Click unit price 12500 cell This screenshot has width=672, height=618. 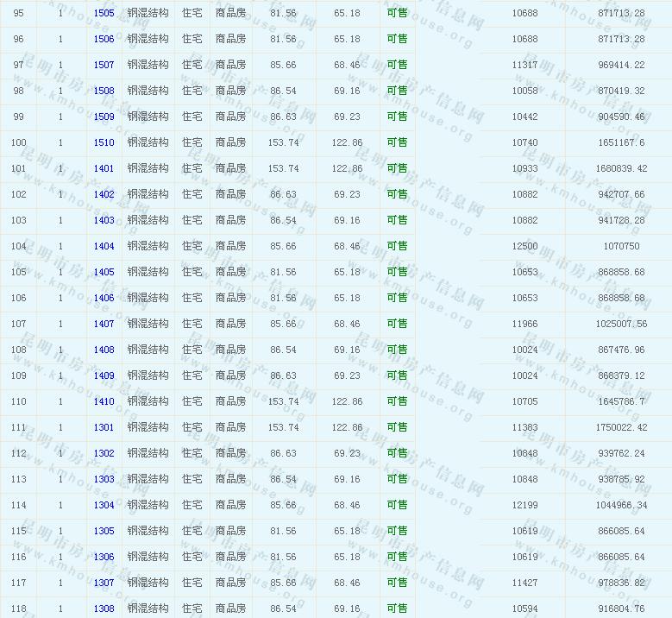524,246
